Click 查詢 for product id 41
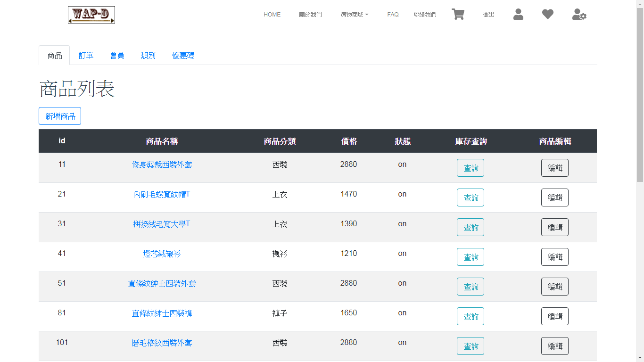The image size is (644, 362). [471, 257]
